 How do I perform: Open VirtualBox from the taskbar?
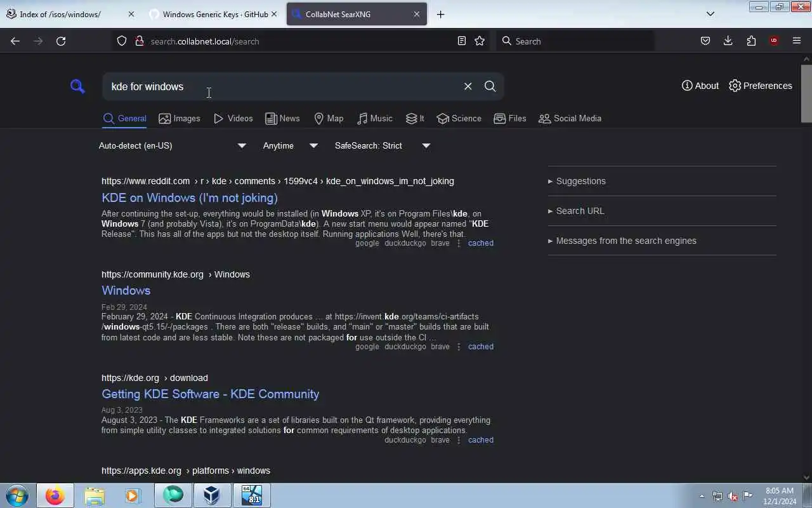[212, 495]
